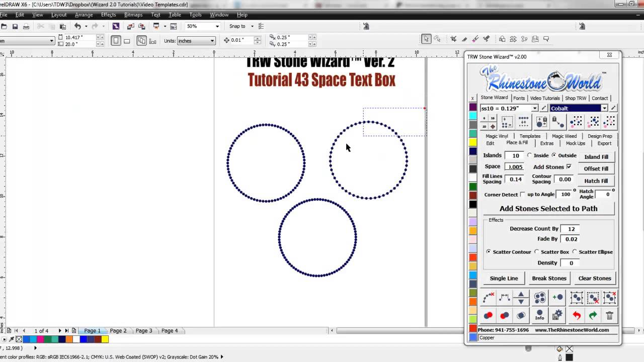Select the Inside radio button
The image size is (644, 362).
point(529,155)
